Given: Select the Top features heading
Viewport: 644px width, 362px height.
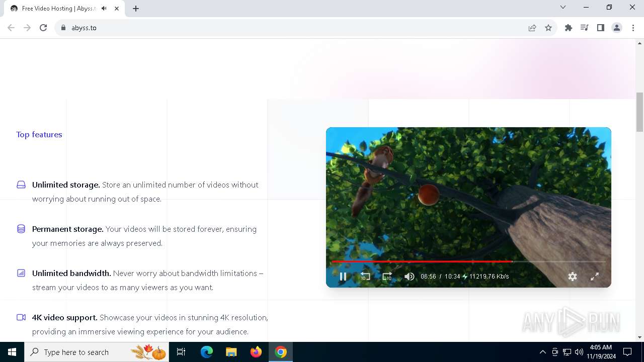Looking at the screenshot, I should point(39,134).
